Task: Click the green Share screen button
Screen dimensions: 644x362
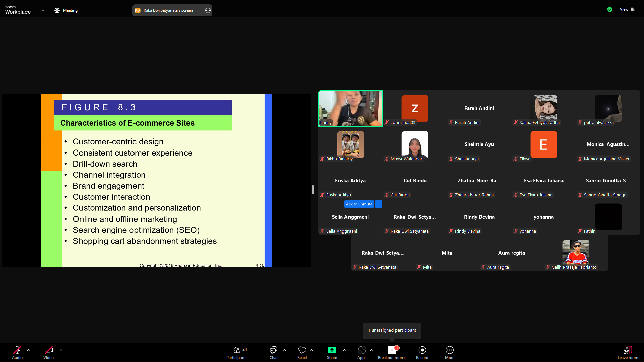Action: tap(332, 352)
